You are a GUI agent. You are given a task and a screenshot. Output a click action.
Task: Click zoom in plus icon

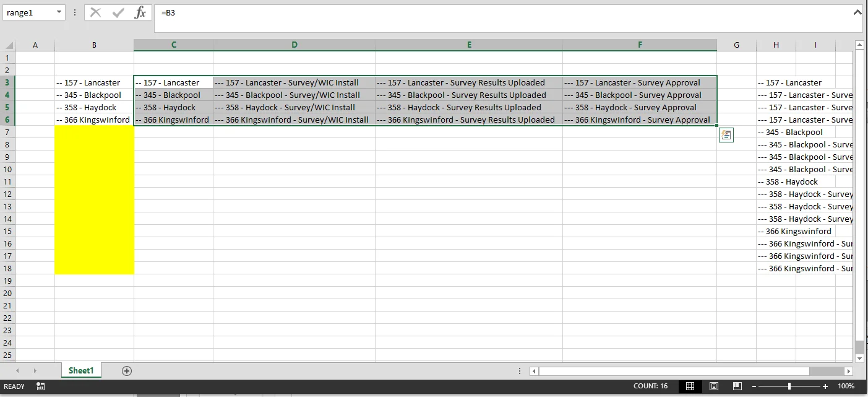(x=825, y=386)
